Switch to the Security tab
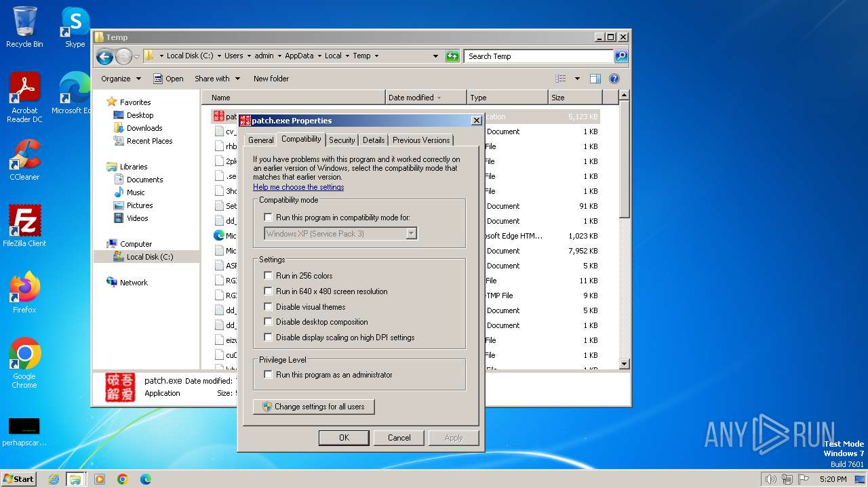 click(x=342, y=140)
